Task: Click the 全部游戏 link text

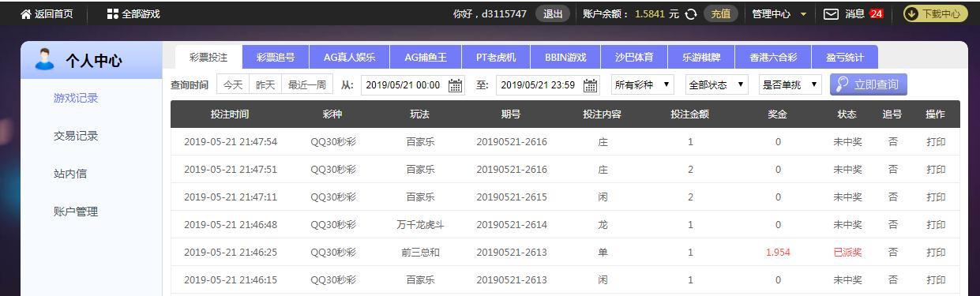Action: point(141,13)
